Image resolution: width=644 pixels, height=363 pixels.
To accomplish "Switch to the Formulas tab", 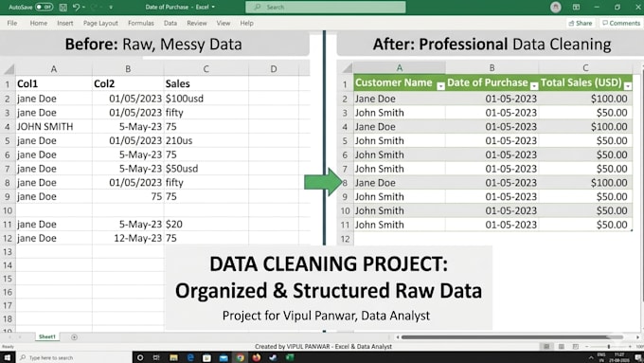I will coord(141,23).
